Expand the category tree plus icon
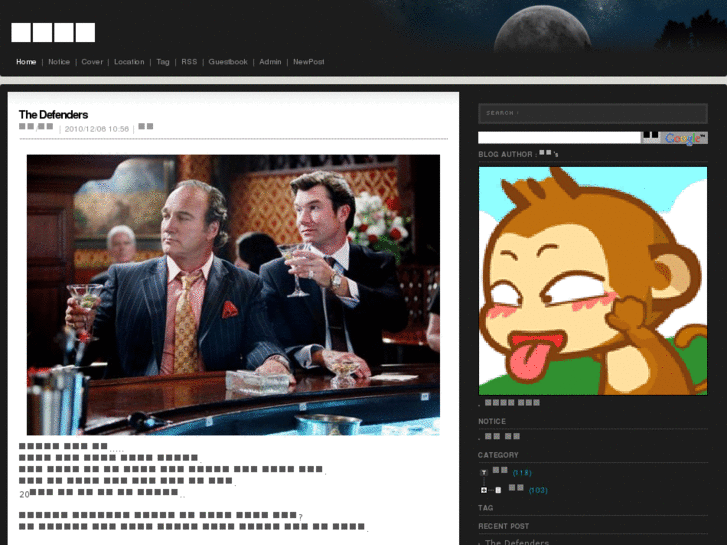Viewport: 727px width, 545px height. point(484,490)
